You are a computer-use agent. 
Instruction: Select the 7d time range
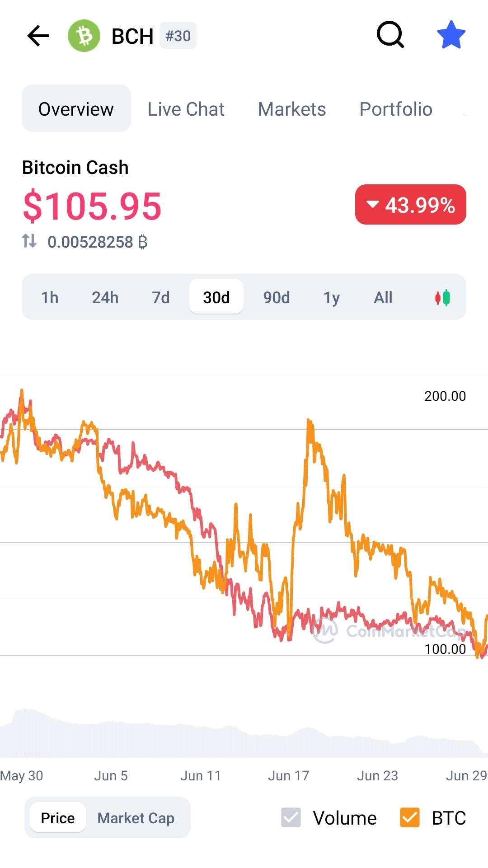tap(161, 297)
